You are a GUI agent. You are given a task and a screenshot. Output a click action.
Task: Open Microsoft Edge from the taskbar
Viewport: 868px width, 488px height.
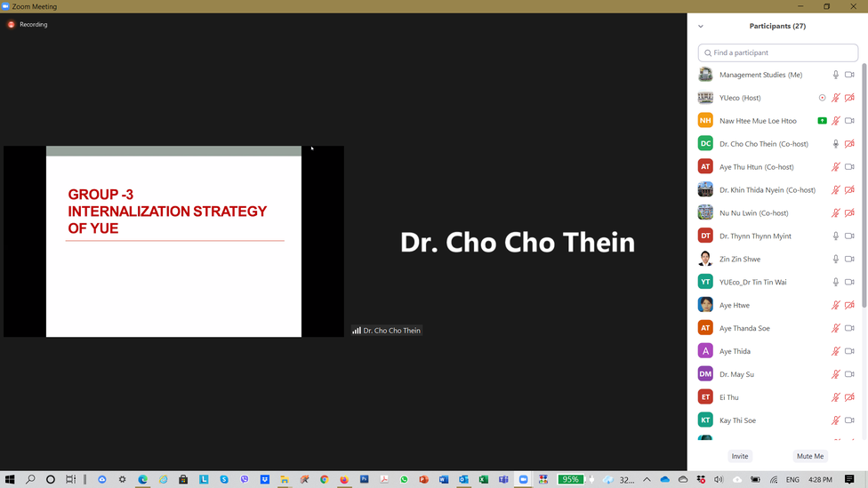[x=143, y=480]
